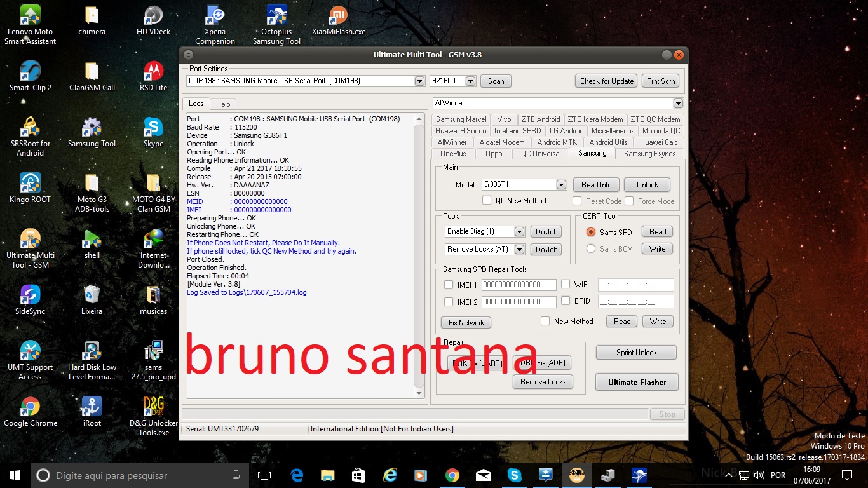
Task: Select the LG Android tab
Action: coord(566,131)
